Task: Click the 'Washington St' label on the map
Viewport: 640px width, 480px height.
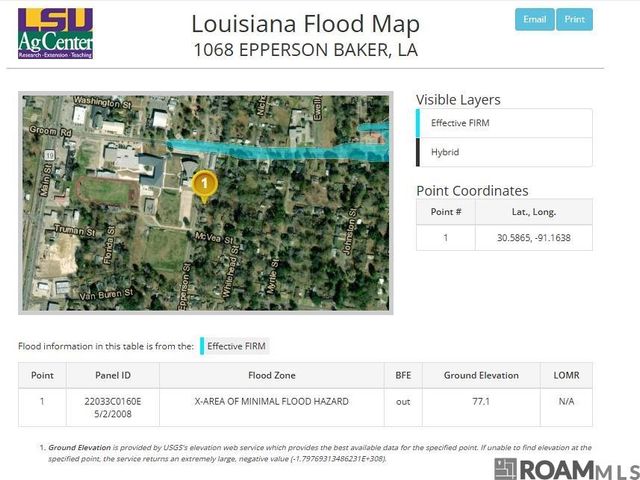Action: point(102,102)
